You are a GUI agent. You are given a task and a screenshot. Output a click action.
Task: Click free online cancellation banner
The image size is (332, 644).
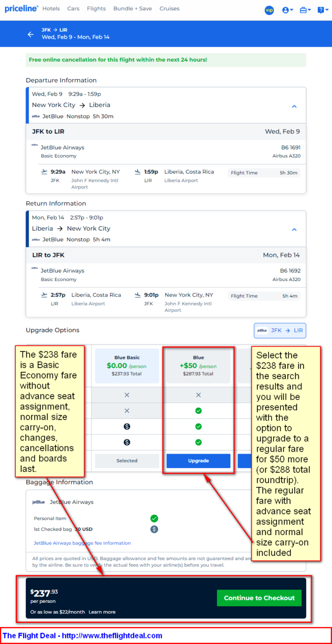(166, 60)
